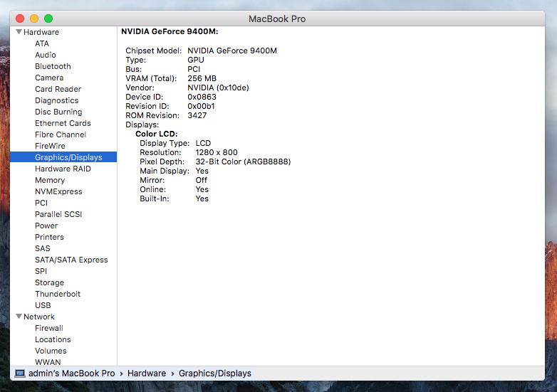The width and height of the screenshot is (557, 392).
Task: View Power details in sidebar
Action: coord(46,226)
